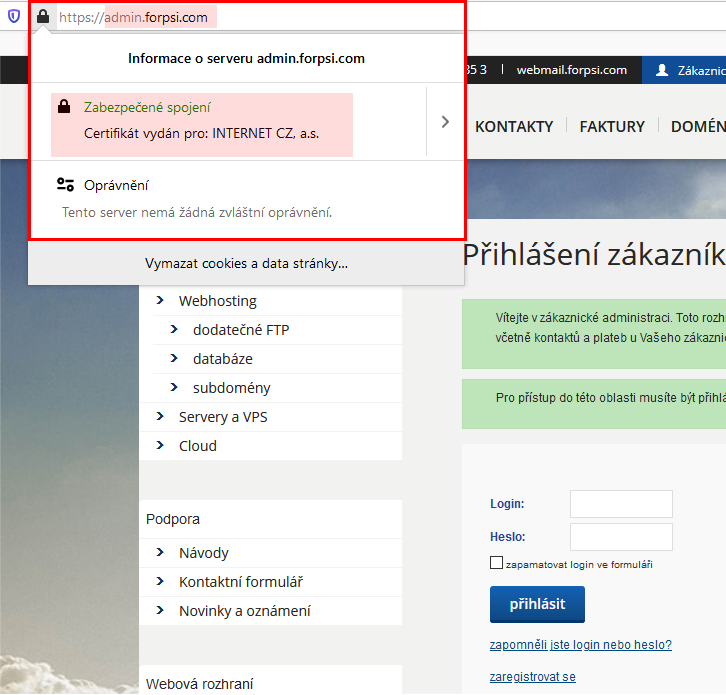Screen dimensions: 726x695
Task: Expand the databáze arrow
Action: tap(174, 358)
